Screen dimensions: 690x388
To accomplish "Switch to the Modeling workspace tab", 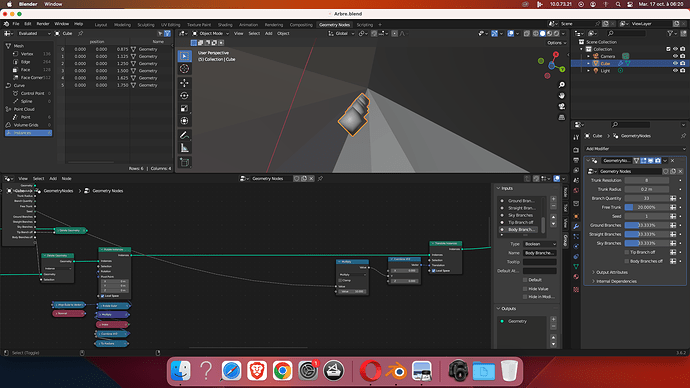I will [122, 25].
